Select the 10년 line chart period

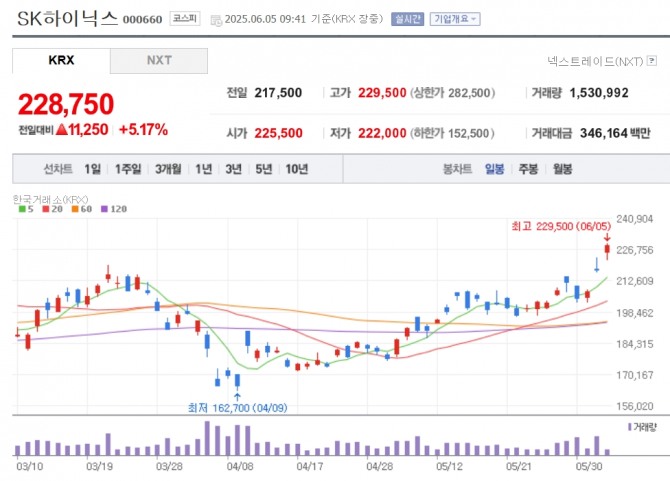(296, 169)
